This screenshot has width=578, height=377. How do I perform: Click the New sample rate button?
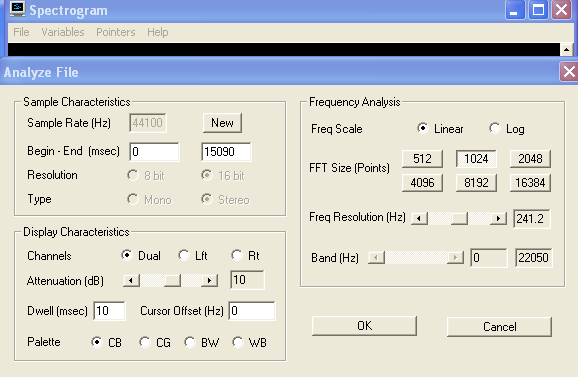(x=222, y=123)
